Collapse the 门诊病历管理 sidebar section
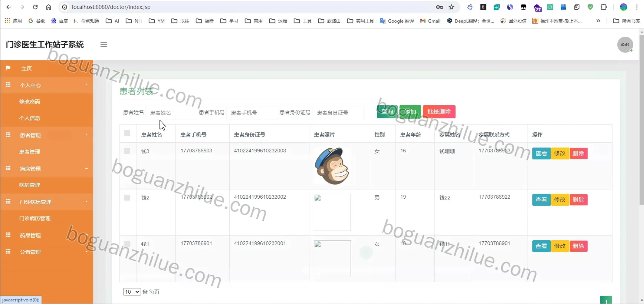This screenshot has height=304, width=644. [47, 202]
